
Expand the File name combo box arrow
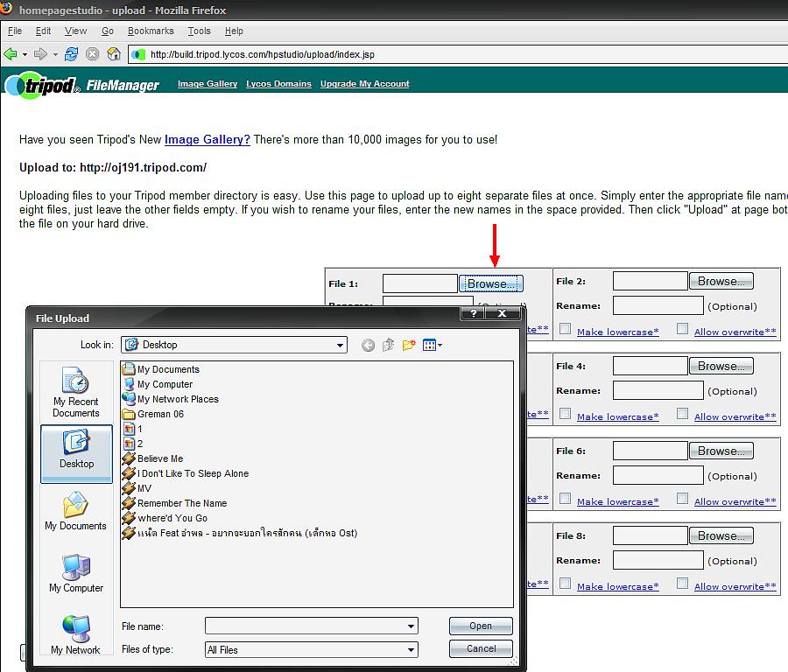(x=412, y=626)
